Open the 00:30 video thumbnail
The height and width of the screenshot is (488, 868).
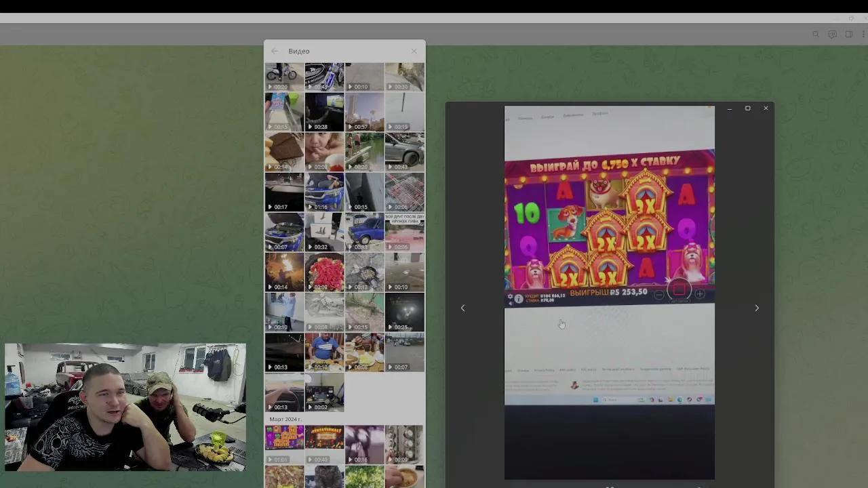pos(404,77)
